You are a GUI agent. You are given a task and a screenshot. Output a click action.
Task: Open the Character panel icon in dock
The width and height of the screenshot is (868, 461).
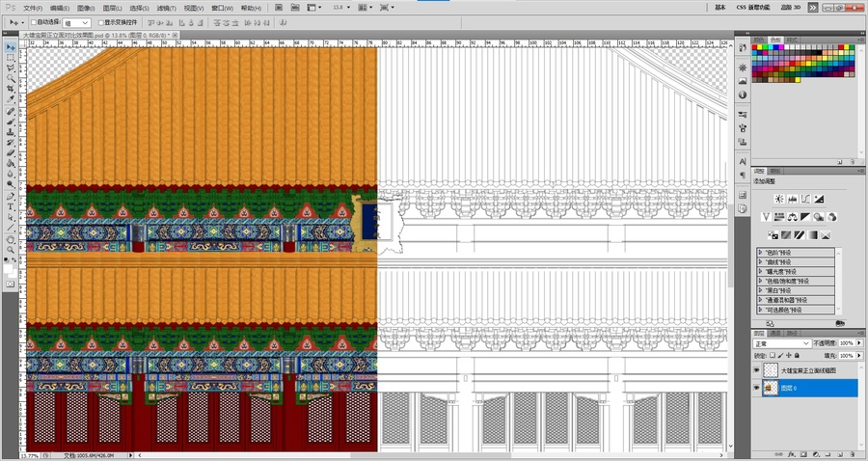click(743, 162)
